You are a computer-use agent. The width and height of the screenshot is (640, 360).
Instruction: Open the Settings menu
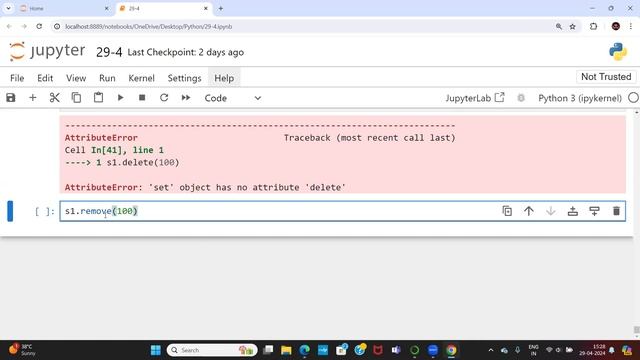(x=184, y=78)
